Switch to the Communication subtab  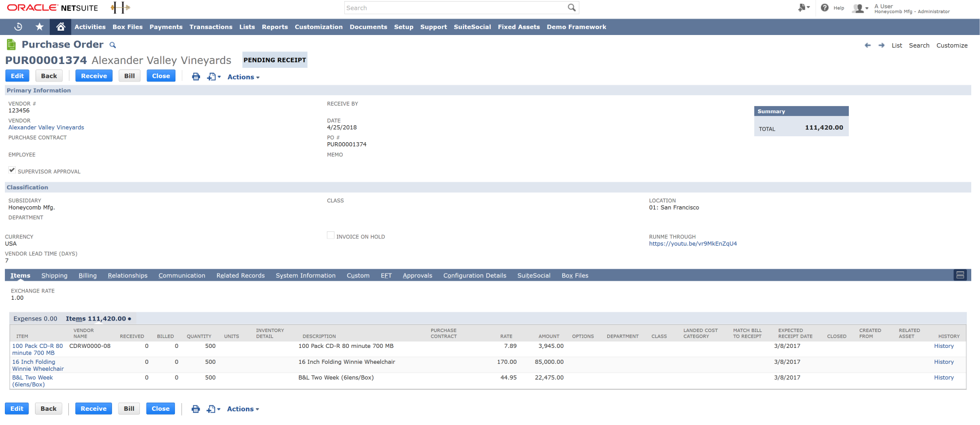[182, 276]
